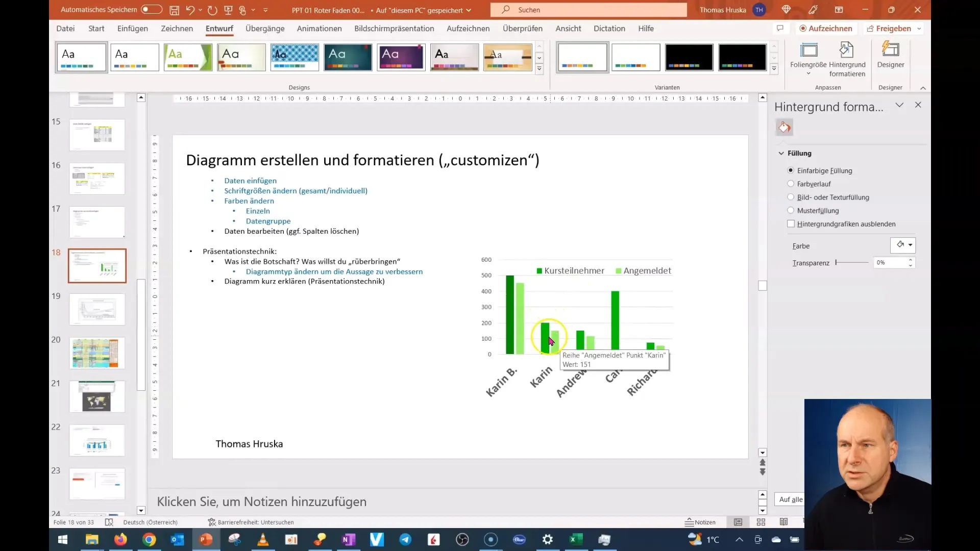The image size is (980, 551).
Task: Toggle Hintergrundgrafiken ausblenden checkbox
Action: (x=791, y=223)
